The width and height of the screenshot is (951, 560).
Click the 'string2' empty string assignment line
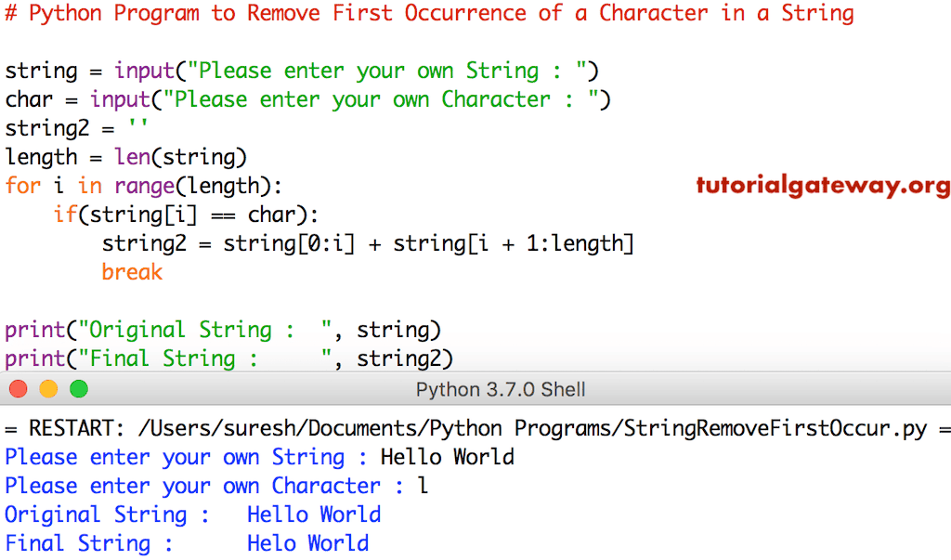pyautogui.click(x=72, y=127)
